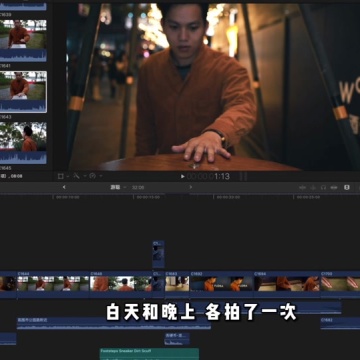Select the connected clip above the primary storyline
The height and width of the screenshot is (360, 360).
158,254
